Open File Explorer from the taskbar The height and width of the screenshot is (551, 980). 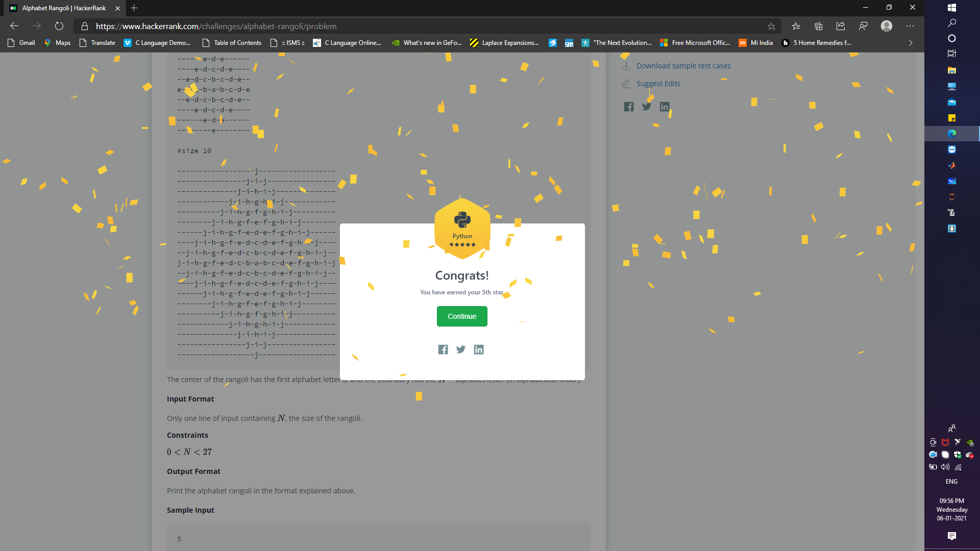(952, 70)
